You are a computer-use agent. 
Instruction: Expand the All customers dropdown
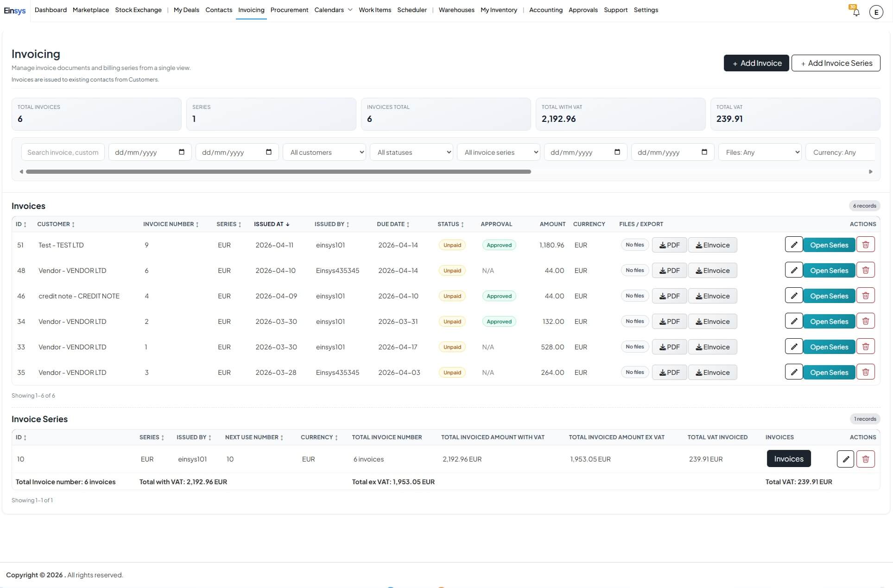coord(324,152)
